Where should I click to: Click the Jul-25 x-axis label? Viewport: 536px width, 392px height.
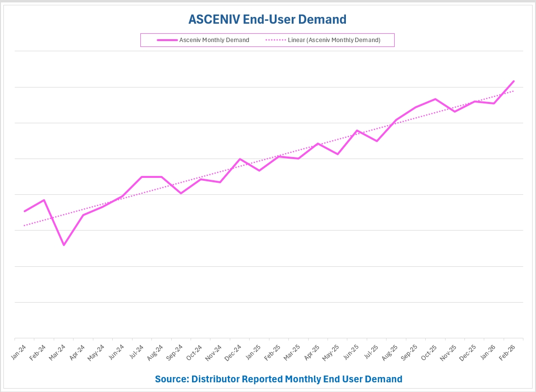(370, 350)
